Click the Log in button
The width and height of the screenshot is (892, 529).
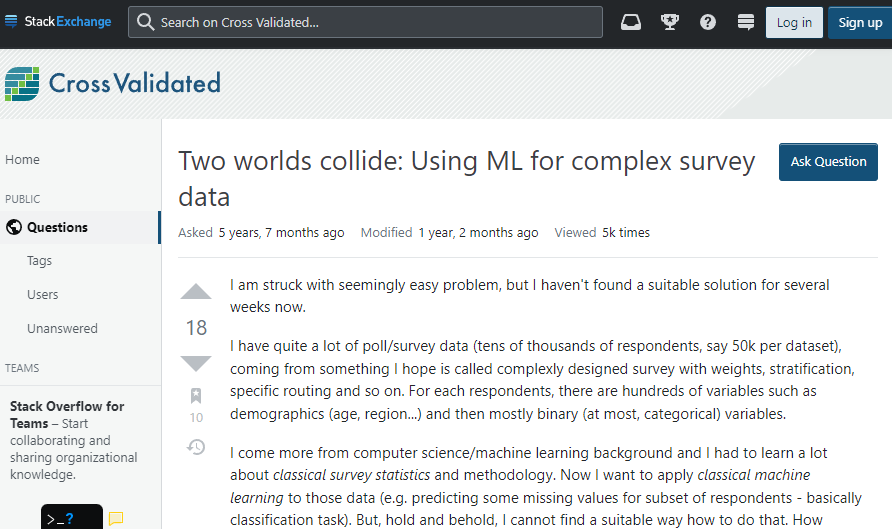pyautogui.click(x=794, y=23)
